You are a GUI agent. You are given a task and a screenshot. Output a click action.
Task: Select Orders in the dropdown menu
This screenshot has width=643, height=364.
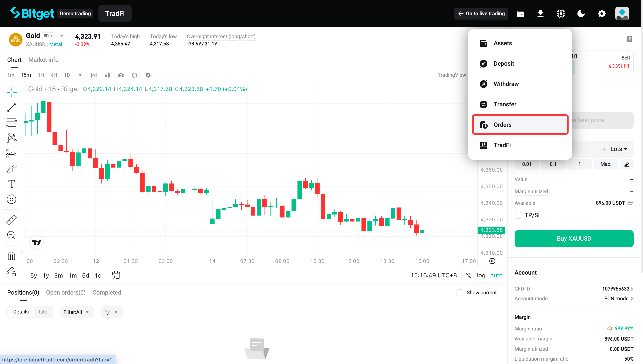(x=520, y=124)
